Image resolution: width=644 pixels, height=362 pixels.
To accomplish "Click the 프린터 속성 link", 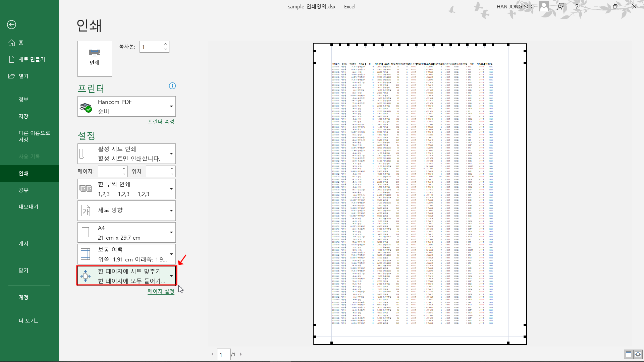I will pos(161,122).
